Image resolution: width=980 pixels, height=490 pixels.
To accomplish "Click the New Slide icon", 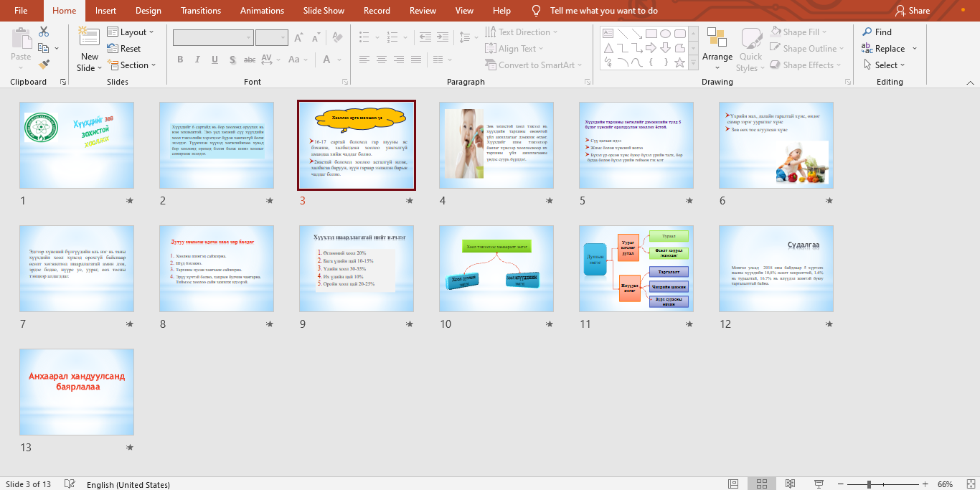I will (89, 39).
